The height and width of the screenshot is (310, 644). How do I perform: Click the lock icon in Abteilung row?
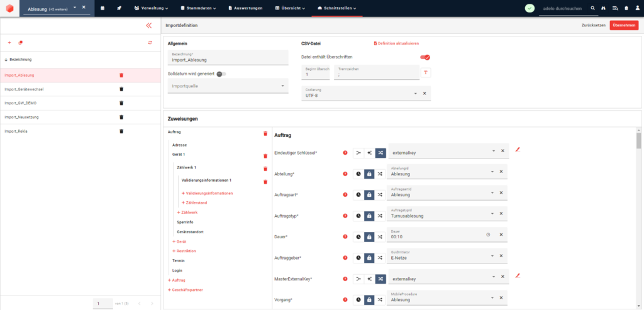[x=369, y=174]
